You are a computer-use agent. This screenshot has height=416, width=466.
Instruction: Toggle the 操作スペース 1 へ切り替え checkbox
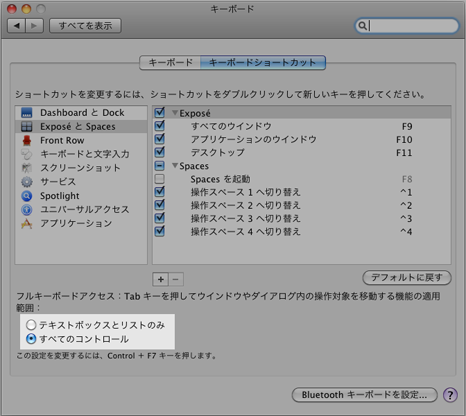pyautogui.click(x=160, y=192)
